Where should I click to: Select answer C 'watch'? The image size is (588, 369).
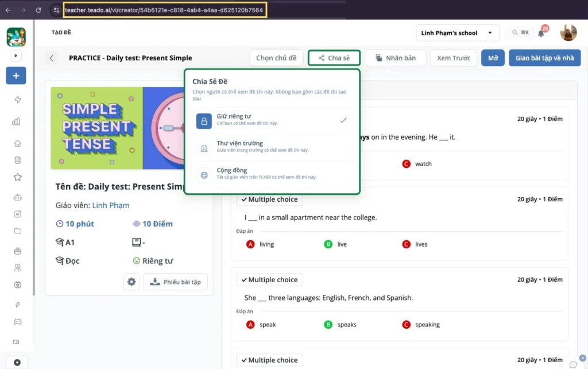coord(417,164)
